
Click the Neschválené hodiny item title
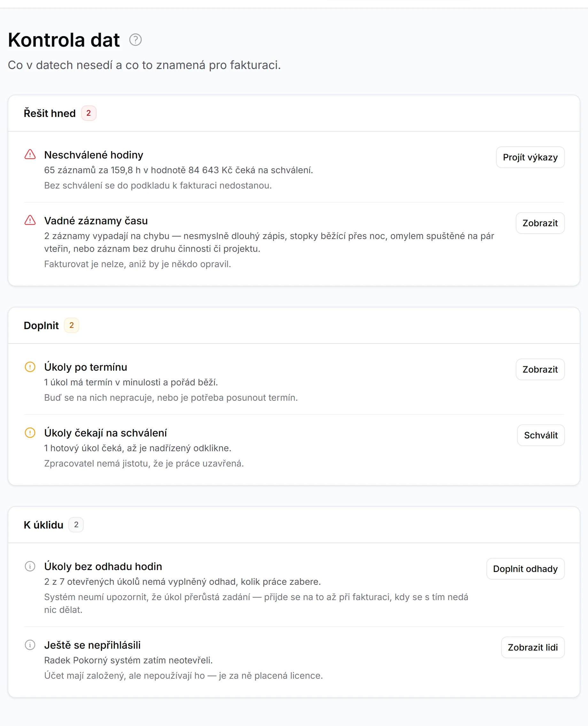(94, 155)
